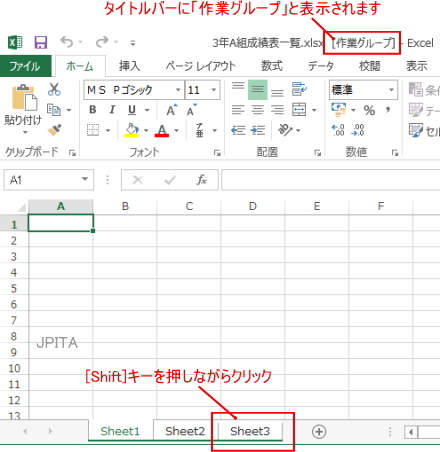Click the Merge and Center icon
This screenshot has width=440, height=452.
coord(299,110)
